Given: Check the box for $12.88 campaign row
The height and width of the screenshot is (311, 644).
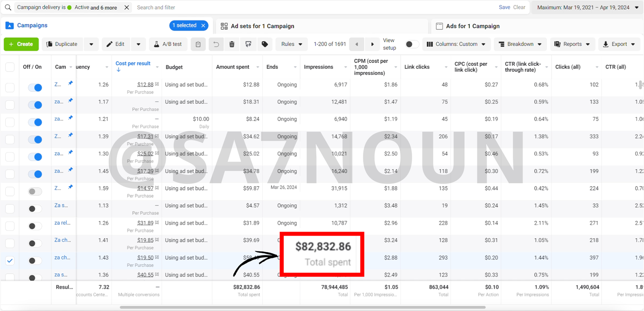Looking at the screenshot, I should point(10,87).
